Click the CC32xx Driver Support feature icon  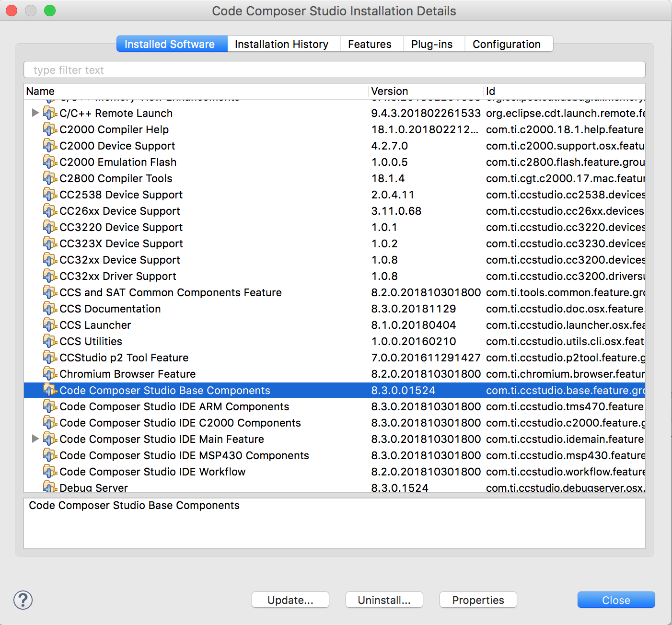[x=50, y=276]
